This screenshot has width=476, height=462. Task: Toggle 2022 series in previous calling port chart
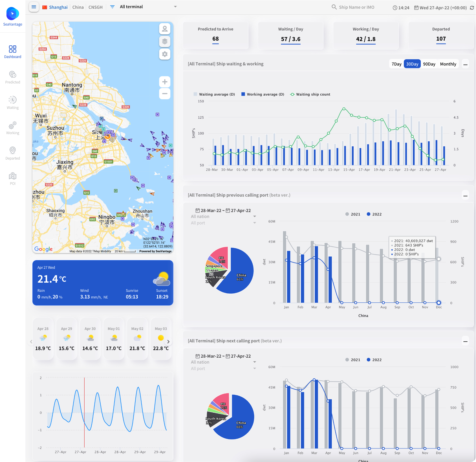374,214
